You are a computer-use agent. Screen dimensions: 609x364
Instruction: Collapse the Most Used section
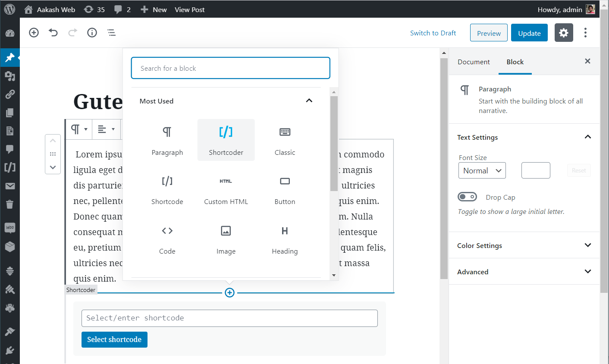[309, 100]
